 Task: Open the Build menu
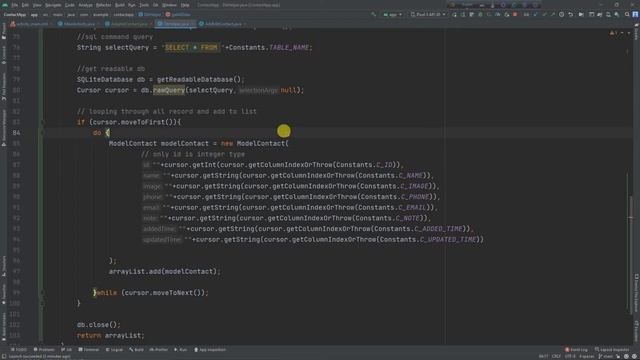click(x=120, y=5)
